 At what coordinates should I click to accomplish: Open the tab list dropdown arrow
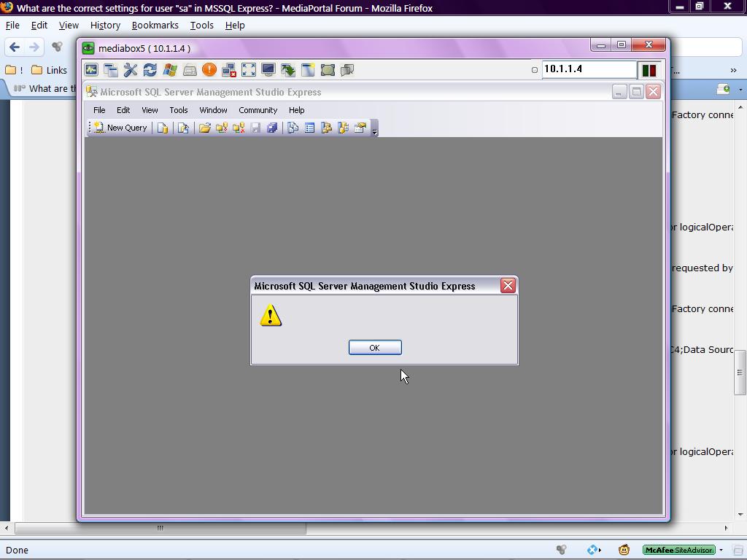[x=741, y=90]
